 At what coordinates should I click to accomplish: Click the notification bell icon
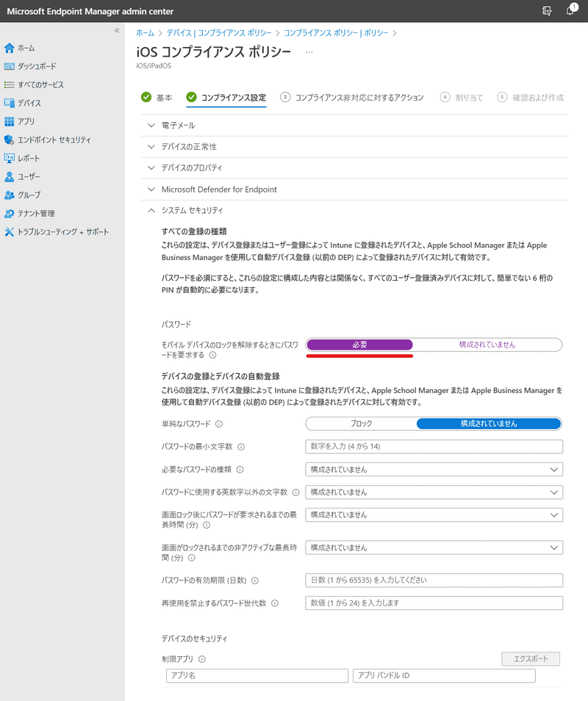(x=570, y=11)
